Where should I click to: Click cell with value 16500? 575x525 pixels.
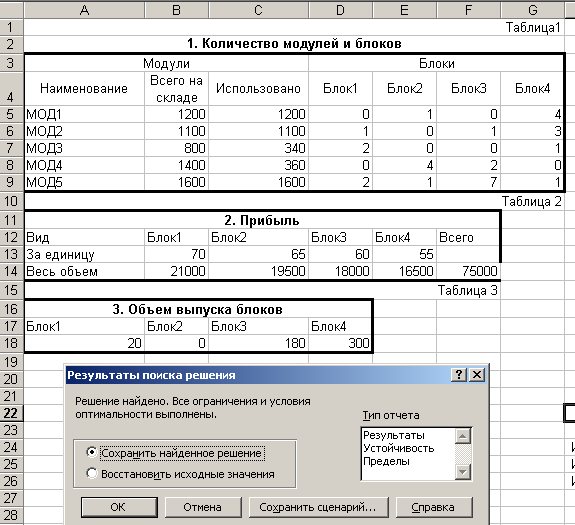point(404,271)
